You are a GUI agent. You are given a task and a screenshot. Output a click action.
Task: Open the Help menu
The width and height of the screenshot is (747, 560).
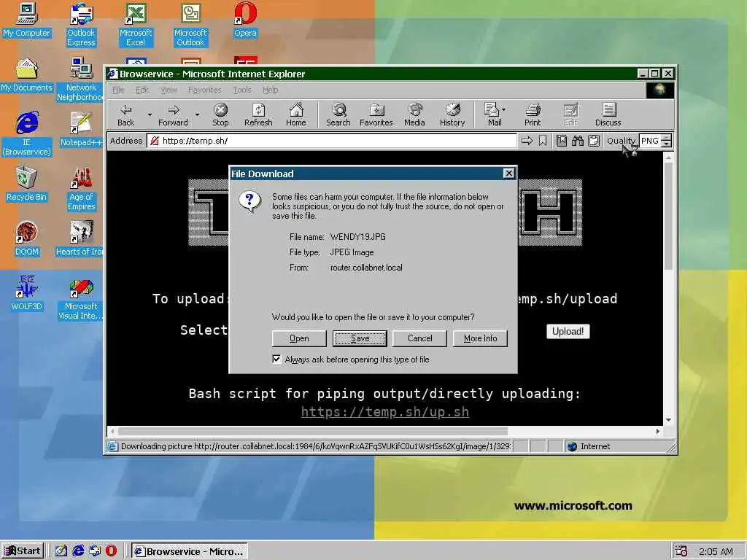pos(270,90)
